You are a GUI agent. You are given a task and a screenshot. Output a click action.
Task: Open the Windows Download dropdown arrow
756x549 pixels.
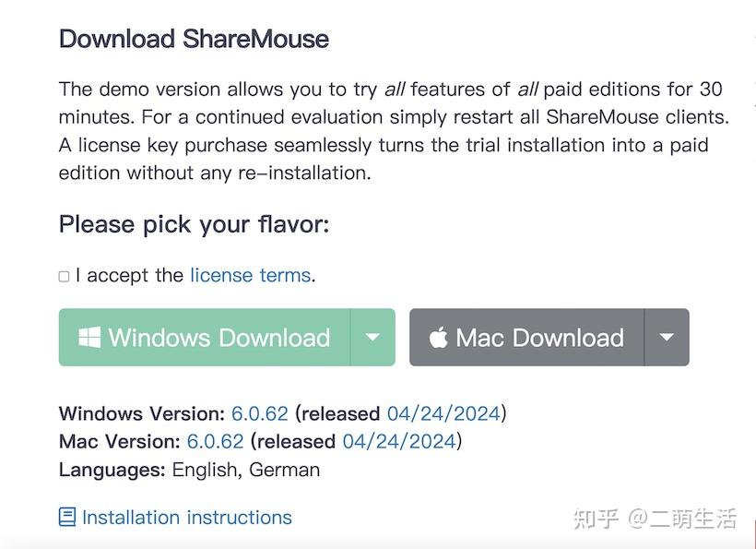coord(374,338)
